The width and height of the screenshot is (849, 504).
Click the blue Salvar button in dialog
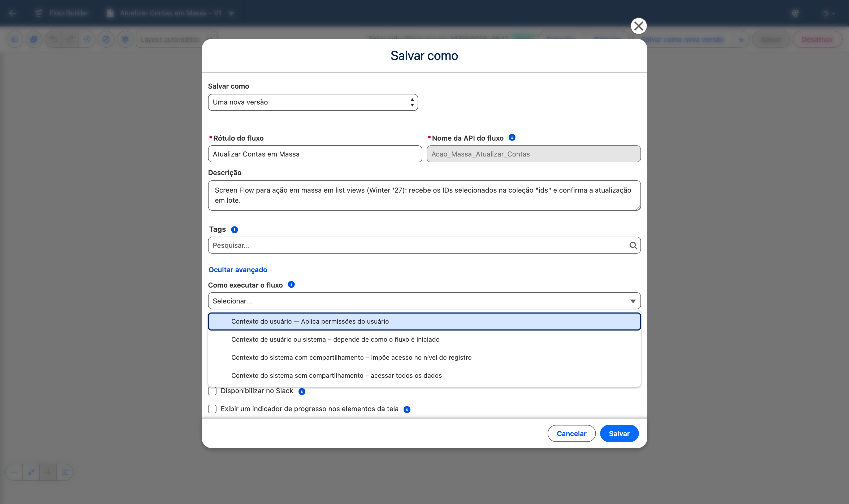pyautogui.click(x=619, y=433)
